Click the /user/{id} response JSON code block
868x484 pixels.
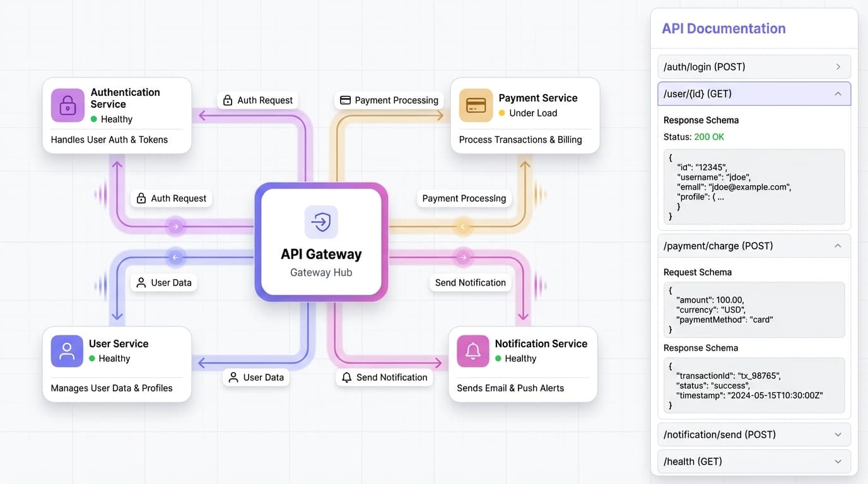pyautogui.click(x=754, y=187)
